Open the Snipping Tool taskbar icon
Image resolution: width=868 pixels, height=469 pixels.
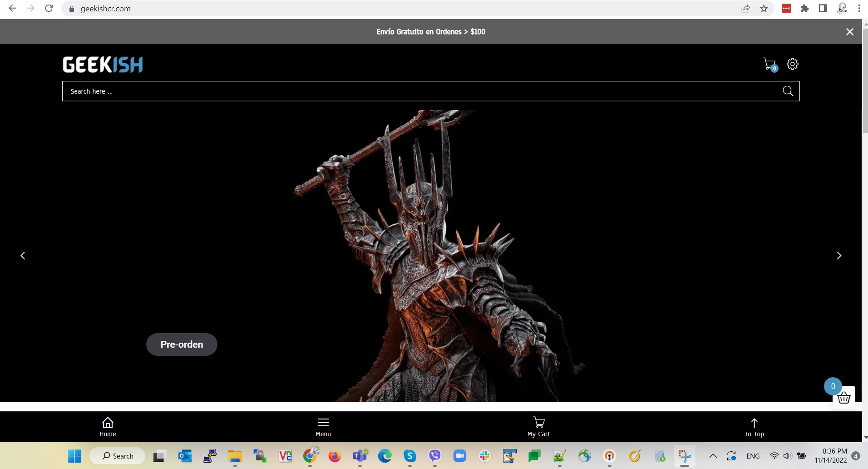click(685, 456)
